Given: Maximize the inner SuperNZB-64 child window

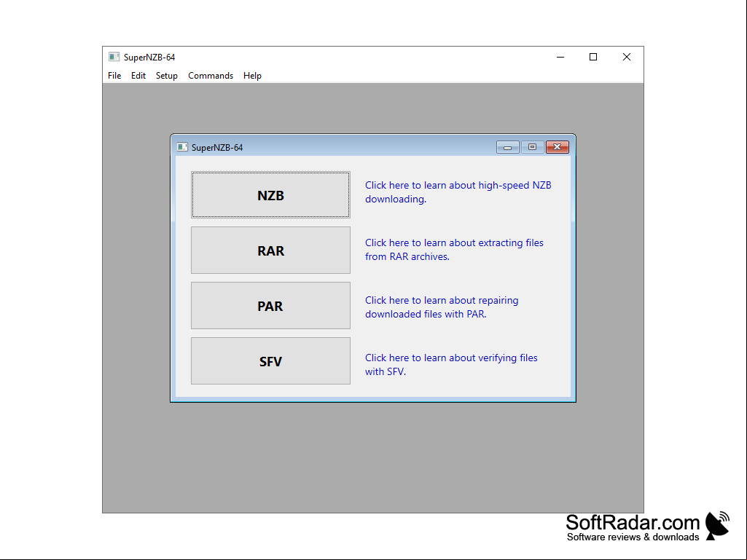Looking at the screenshot, I should pos(533,147).
